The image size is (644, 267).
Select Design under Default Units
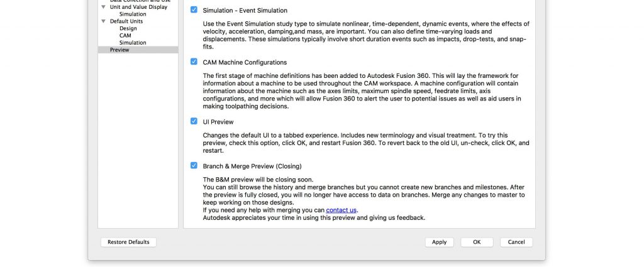click(x=128, y=28)
